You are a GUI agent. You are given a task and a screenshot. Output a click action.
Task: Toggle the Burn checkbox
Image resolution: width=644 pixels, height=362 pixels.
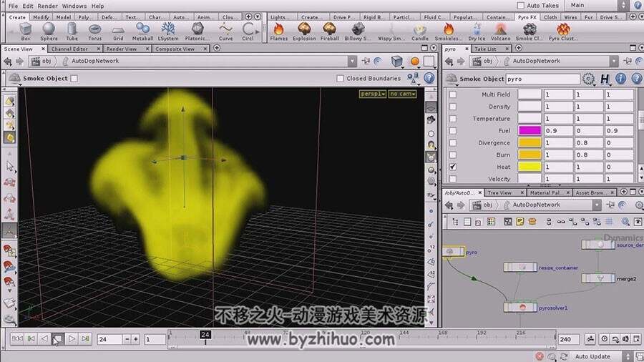[453, 155]
